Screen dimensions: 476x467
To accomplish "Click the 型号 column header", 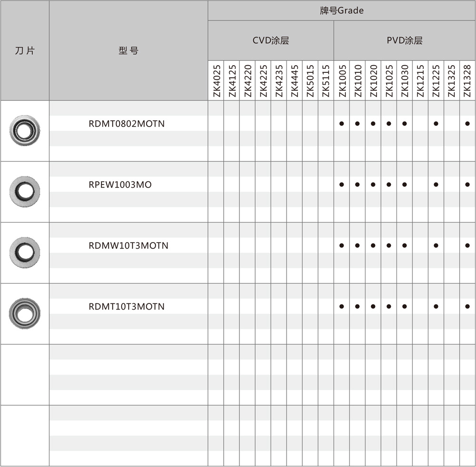I will point(129,50).
